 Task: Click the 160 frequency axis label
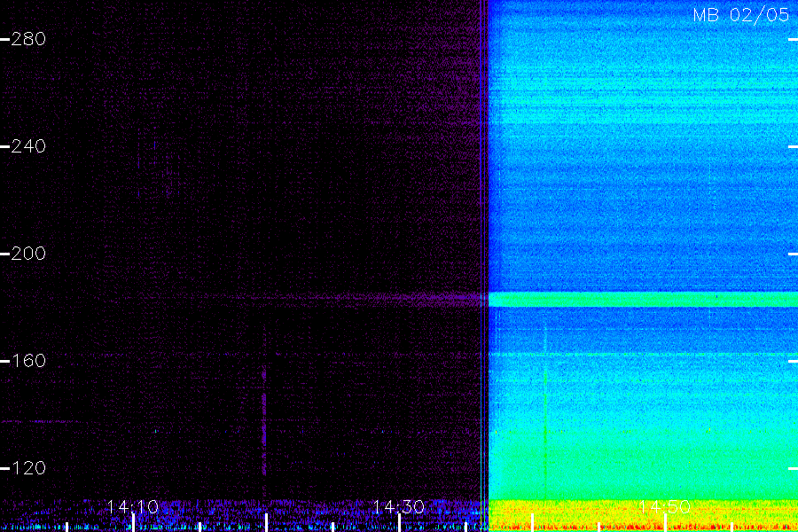point(28,361)
